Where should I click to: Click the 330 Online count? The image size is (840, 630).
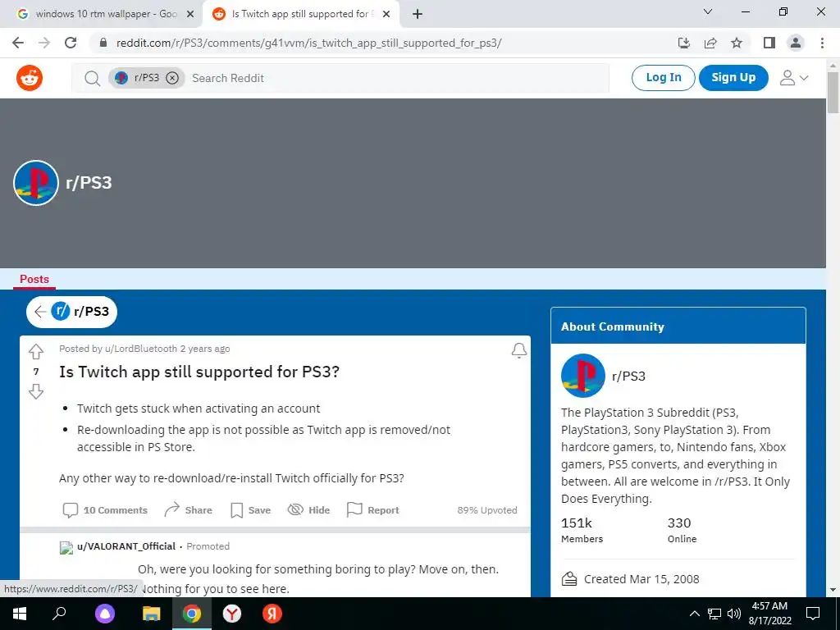pos(682,530)
